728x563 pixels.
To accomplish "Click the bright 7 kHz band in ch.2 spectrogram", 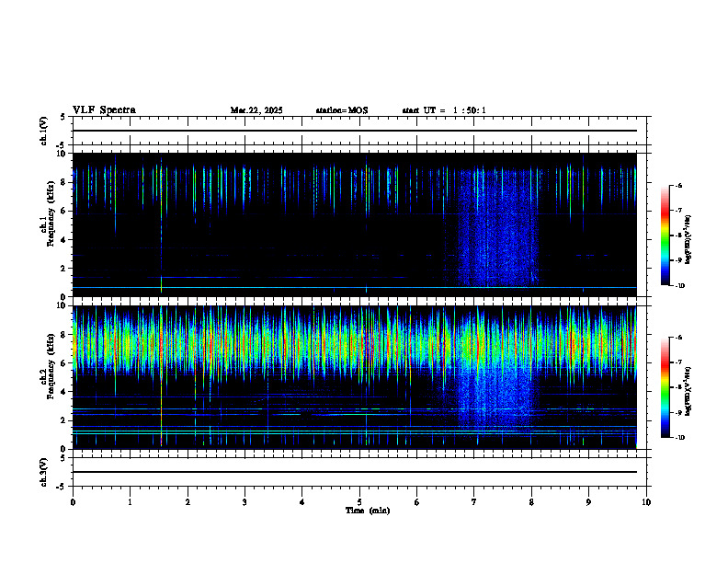I will (x=355, y=346).
